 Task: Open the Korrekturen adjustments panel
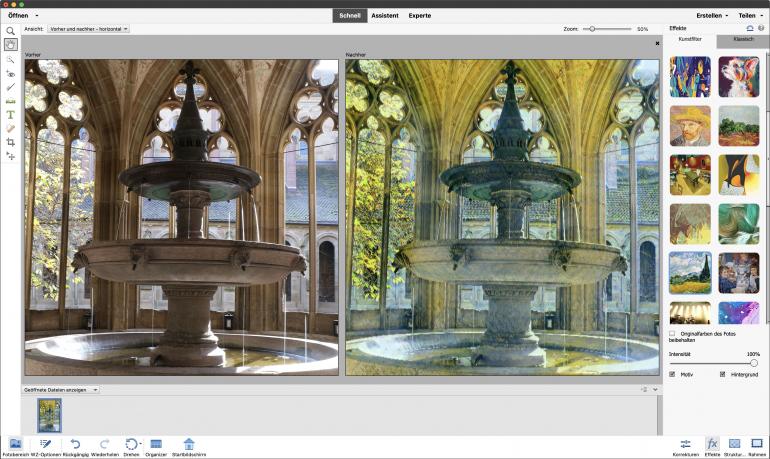pos(685,445)
